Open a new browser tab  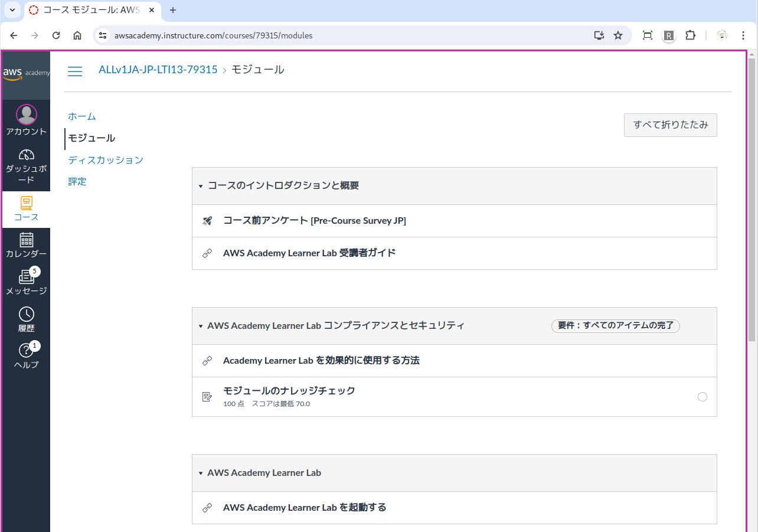pyautogui.click(x=173, y=10)
